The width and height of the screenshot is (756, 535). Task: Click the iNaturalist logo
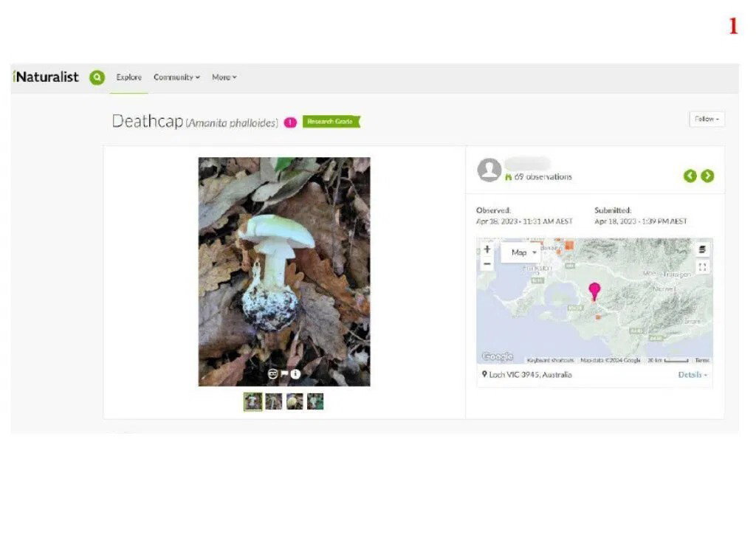(x=46, y=77)
